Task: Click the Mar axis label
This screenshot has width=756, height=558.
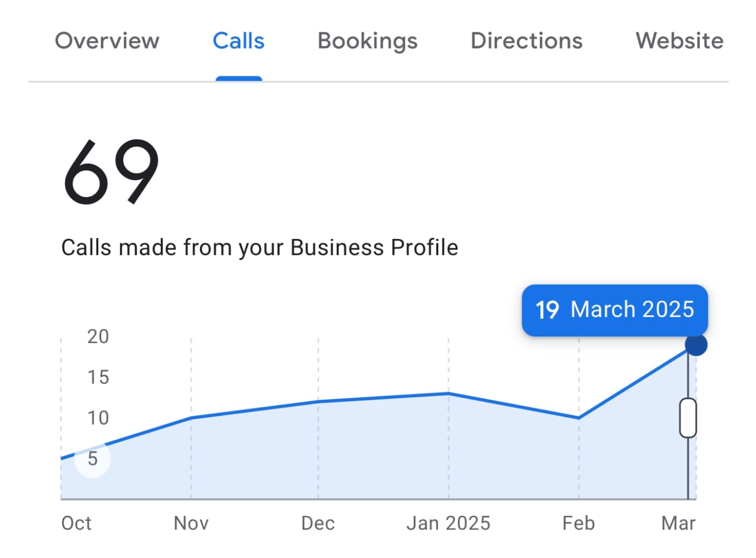Action: (x=680, y=523)
